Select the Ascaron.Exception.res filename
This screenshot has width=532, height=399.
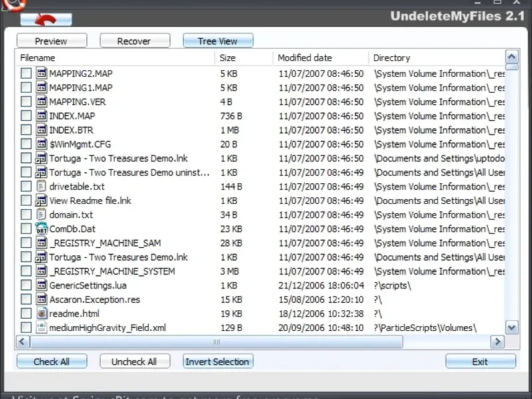click(x=94, y=300)
